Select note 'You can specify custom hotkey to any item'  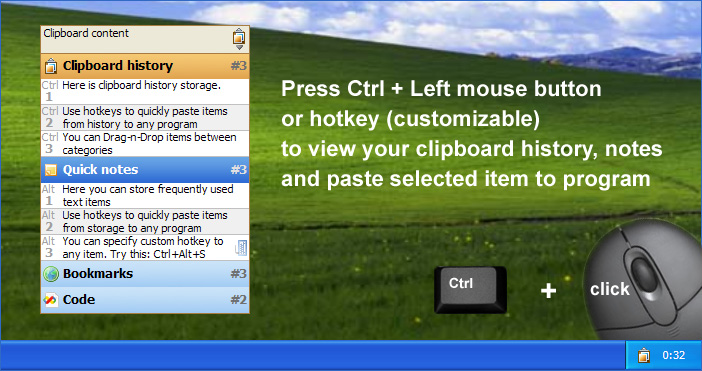145,247
